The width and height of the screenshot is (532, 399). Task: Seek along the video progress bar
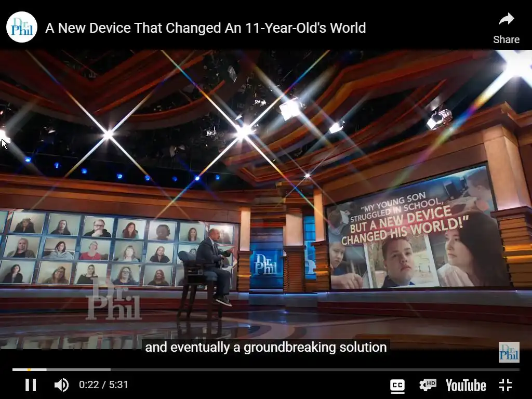pos(265,369)
